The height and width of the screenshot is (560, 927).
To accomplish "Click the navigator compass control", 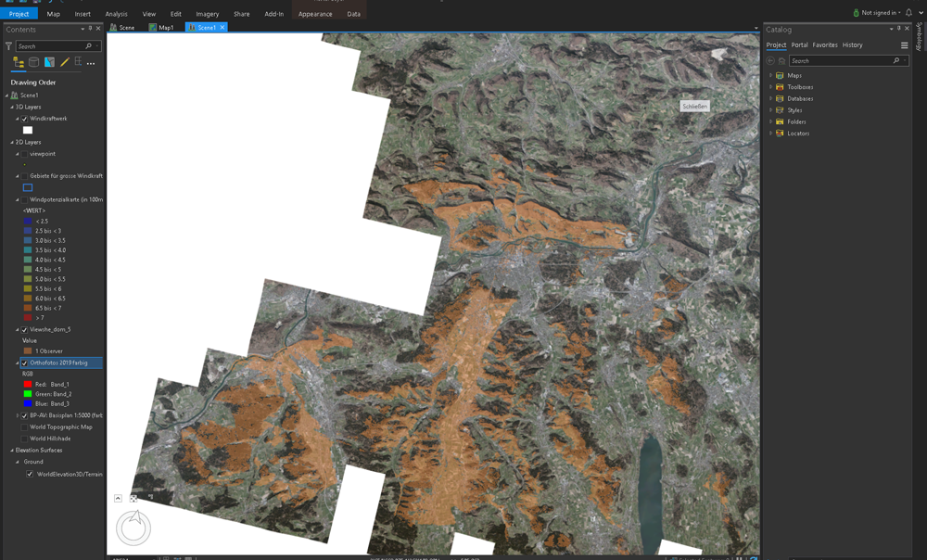I will (x=133, y=528).
